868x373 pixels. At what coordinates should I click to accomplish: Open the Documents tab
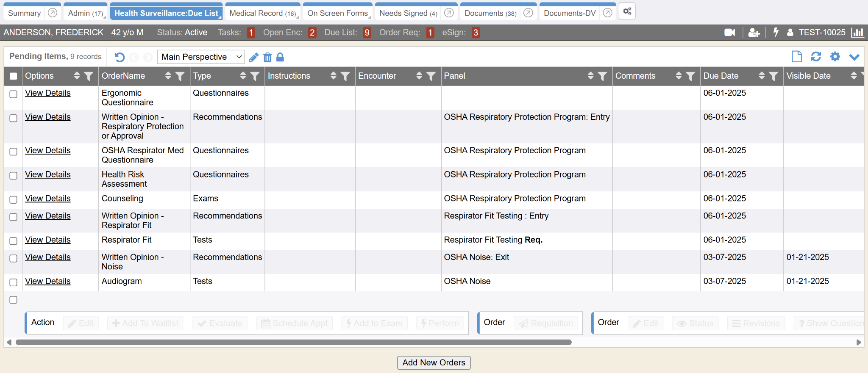(x=490, y=13)
